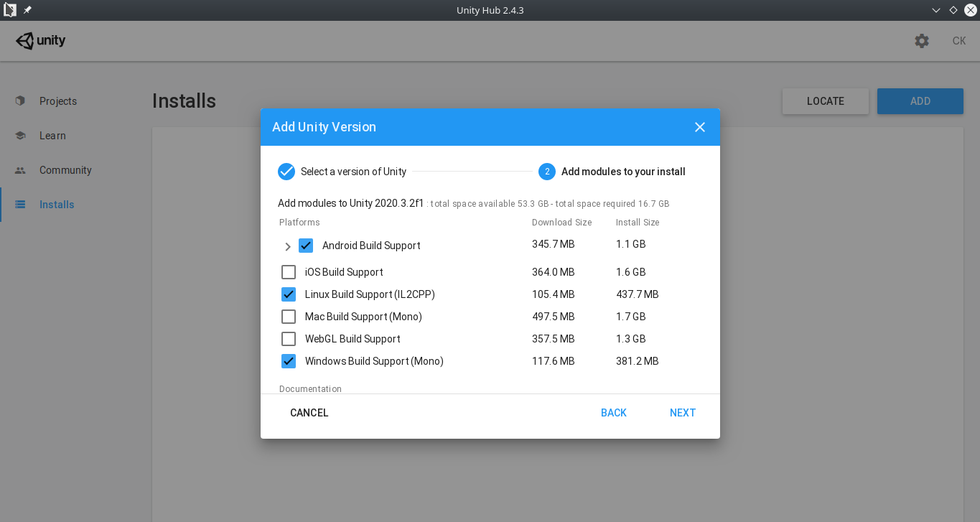Click the CANCEL button
The image size is (980, 522).
[x=309, y=413]
